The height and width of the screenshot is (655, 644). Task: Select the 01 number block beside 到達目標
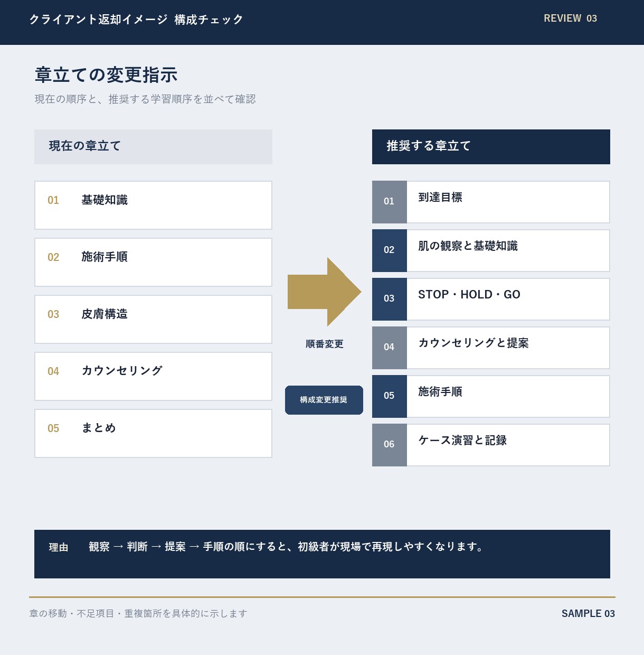pyautogui.click(x=390, y=202)
